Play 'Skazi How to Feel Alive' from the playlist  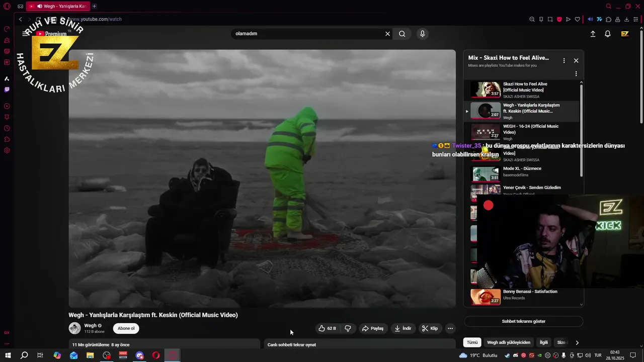[x=521, y=90]
